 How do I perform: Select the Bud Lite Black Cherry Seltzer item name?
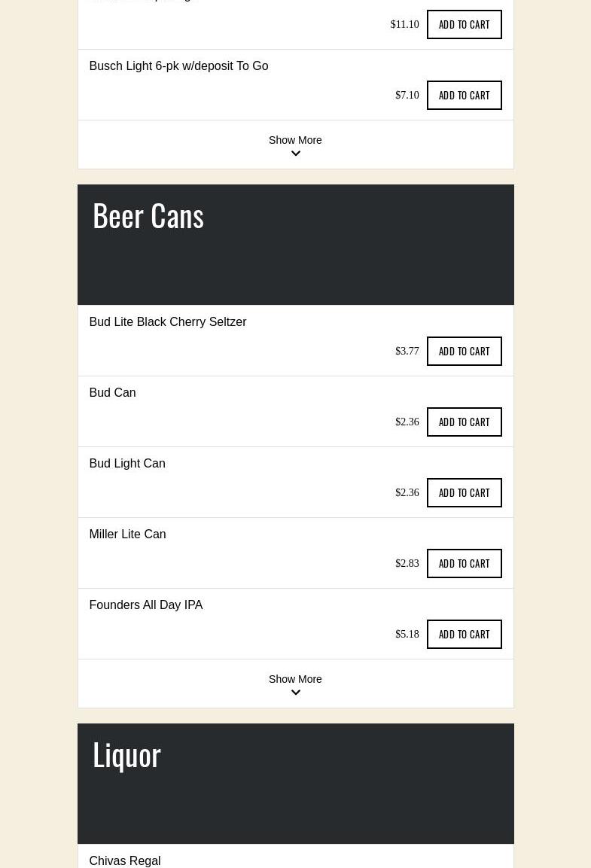168,321
